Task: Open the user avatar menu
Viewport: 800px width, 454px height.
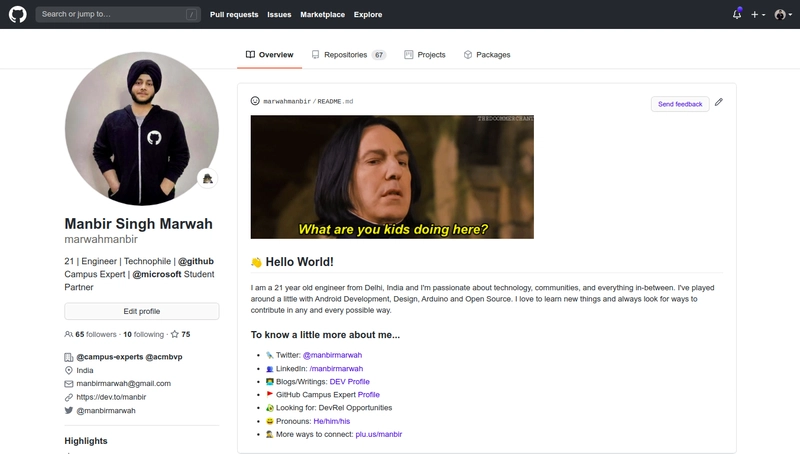Action: coord(783,15)
